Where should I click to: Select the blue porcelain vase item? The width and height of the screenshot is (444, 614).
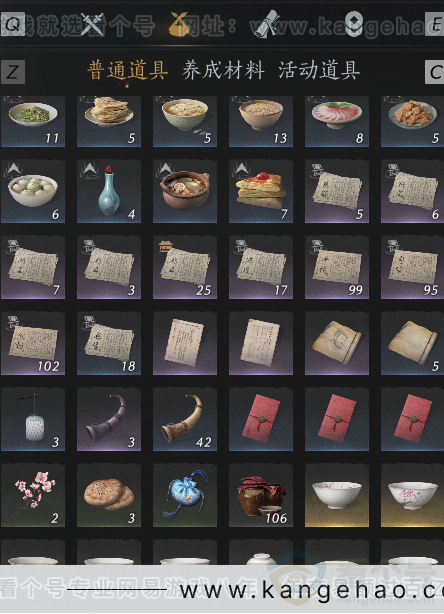pos(109,191)
